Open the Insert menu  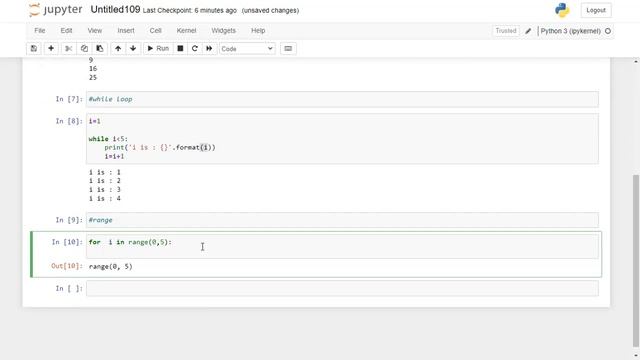coord(126,31)
